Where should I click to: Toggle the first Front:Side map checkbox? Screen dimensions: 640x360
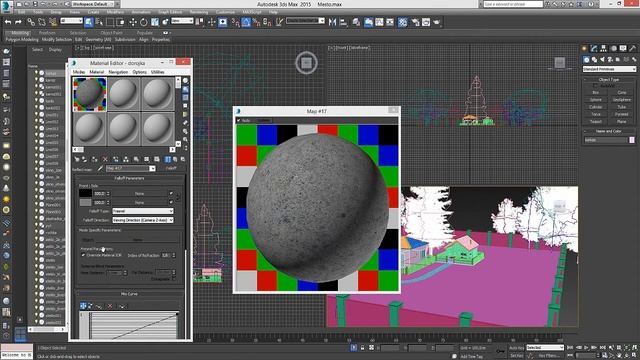(x=171, y=193)
